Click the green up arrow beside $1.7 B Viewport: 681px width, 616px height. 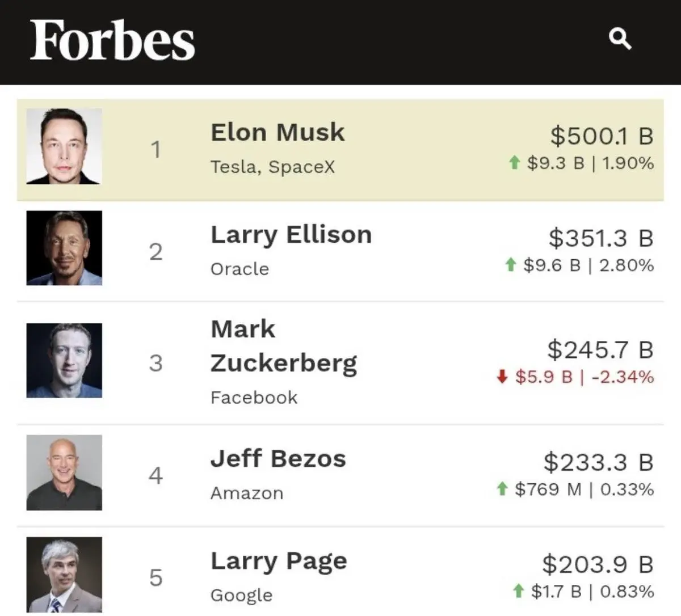(518, 592)
